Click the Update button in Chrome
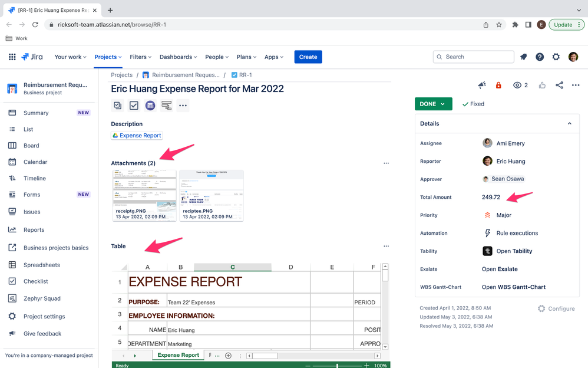Screen dimensions: 588x368 click(566, 24)
